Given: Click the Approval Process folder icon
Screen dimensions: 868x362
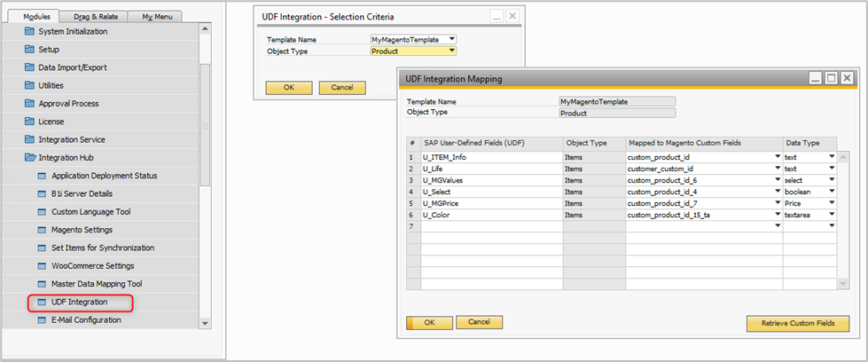Looking at the screenshot, I should point(29,104).
